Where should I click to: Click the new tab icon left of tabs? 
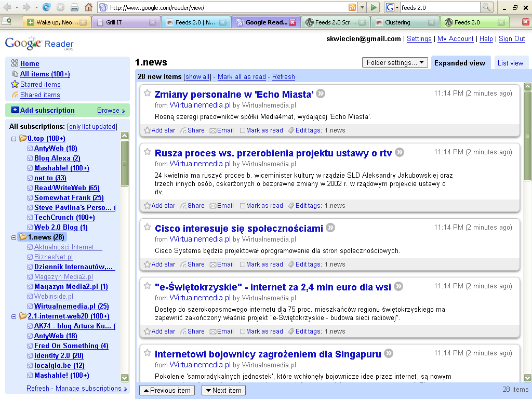6,22
